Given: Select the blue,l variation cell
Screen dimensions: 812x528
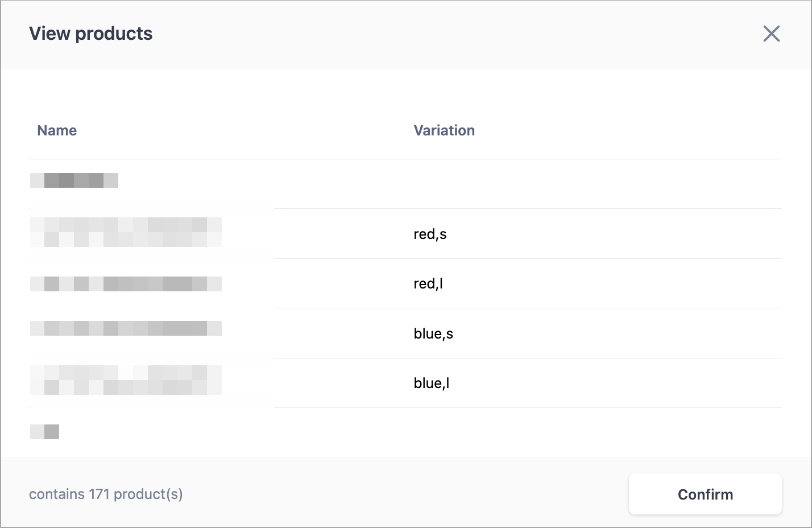Looking at the screenshot, I should 431,383.
